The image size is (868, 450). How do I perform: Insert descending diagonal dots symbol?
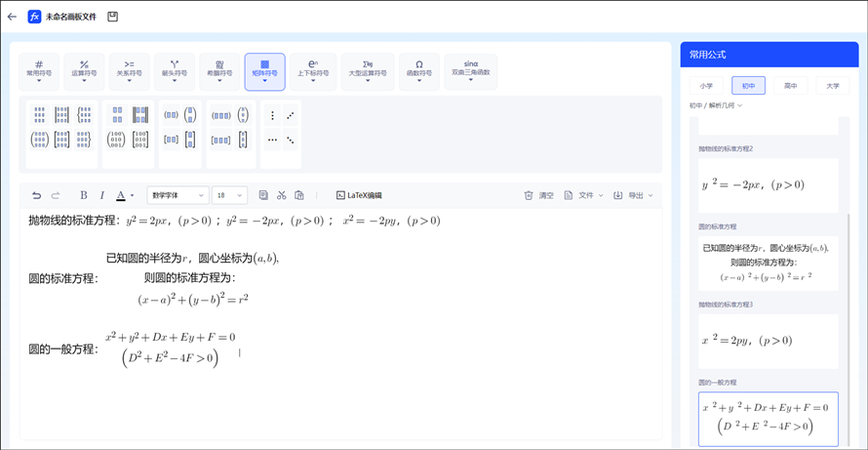tap(290, 140)
